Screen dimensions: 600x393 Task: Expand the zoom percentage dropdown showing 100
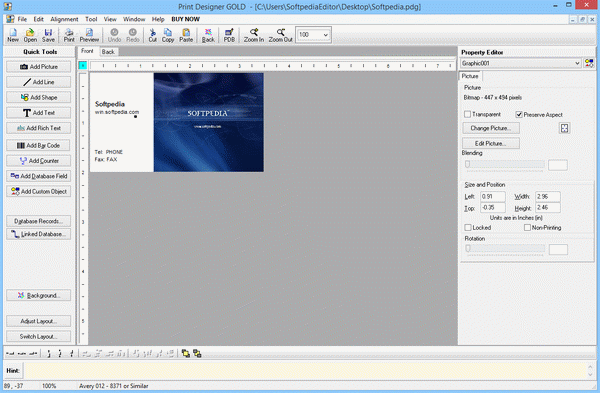click(x=326, y=35)
